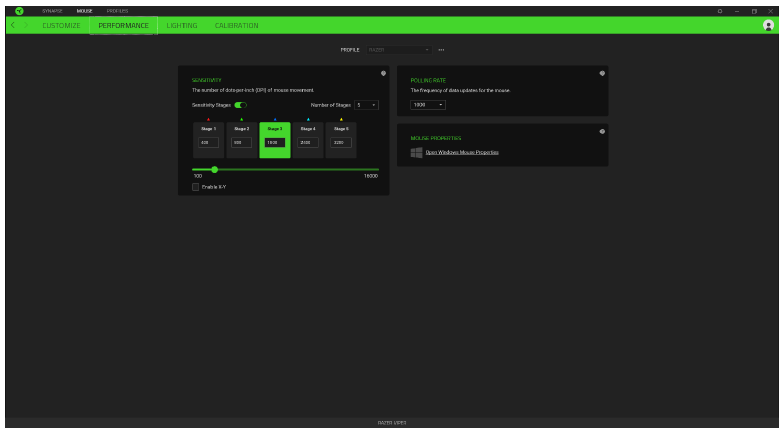784x434 pixels.
Task: Open the profile options three-dots menu
Action: [441, 50]
